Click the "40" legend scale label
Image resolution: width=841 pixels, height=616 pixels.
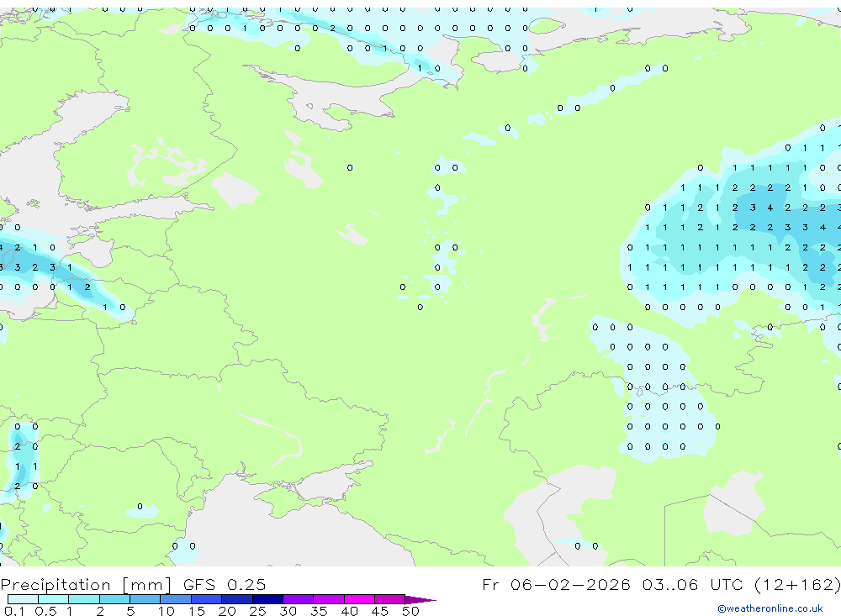coord(350,611)
